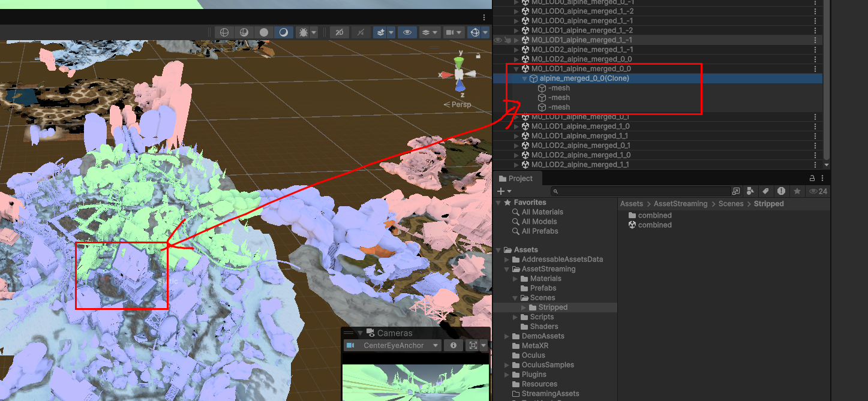Collapse the M0_LOD1_alpine_merged_0_0 scene row
Screen dimensions: 868x401
[x=516, y=69]
